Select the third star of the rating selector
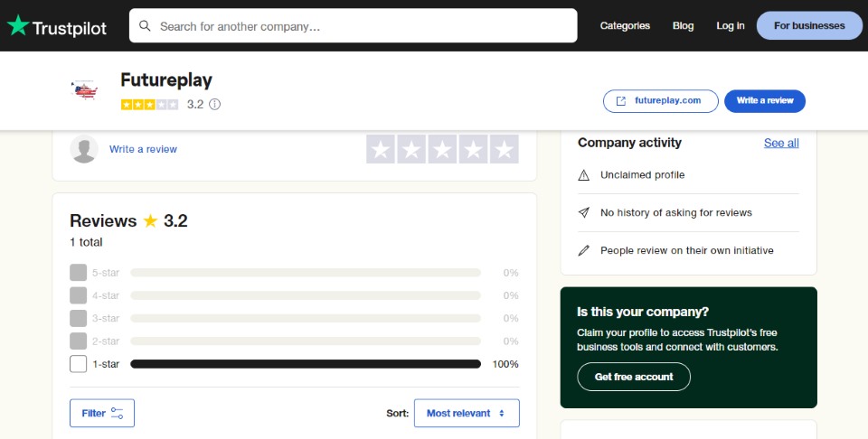This screenshot has height=439, width=868. (x=442, y=149)
